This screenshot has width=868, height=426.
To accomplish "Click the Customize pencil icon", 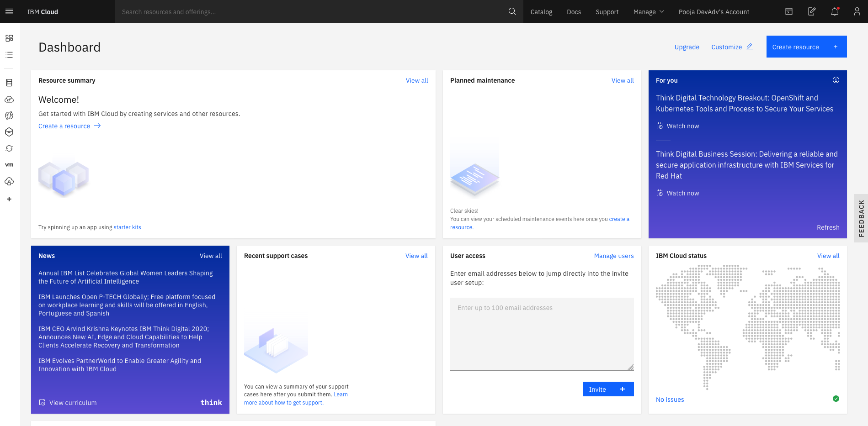I will 750,47.
